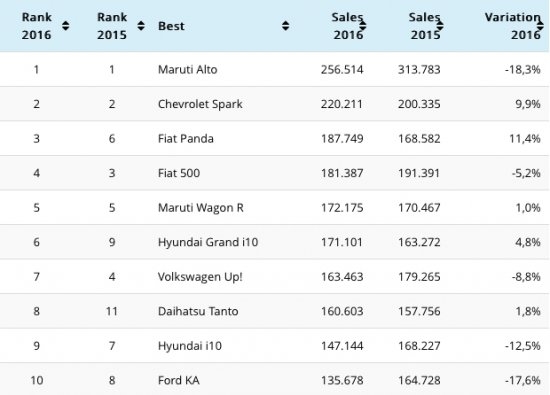Click the Fiat 500 entry

coord(179,173)
